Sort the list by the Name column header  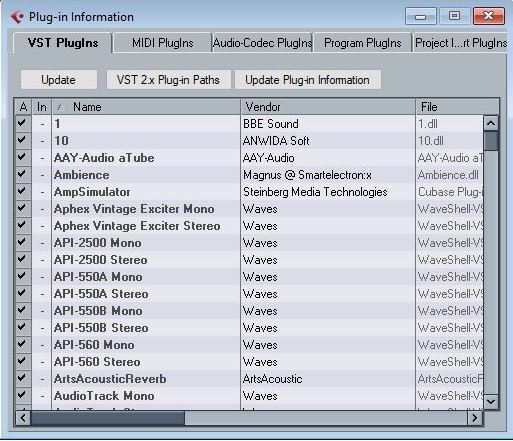[146, 107]
